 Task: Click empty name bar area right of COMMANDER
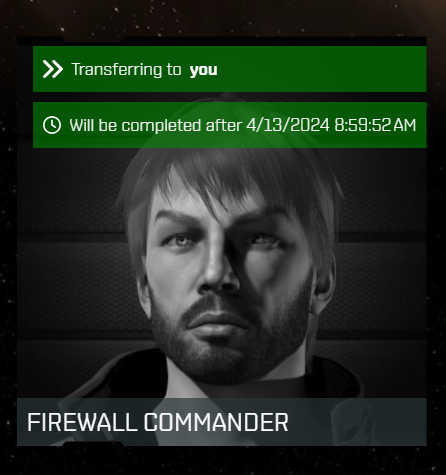tap(357, 422)
